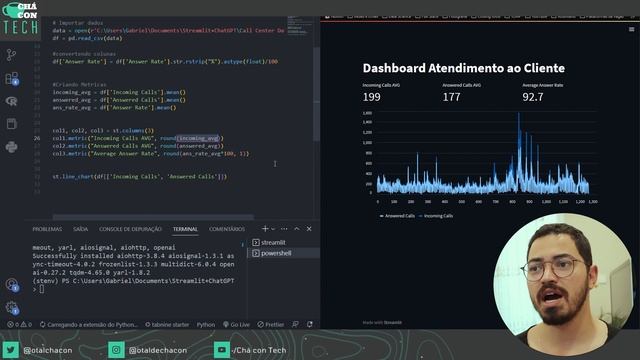The image size is (640, 360).
Task: Switch to the COMENTÁRIOS tab
Action: click(x=227, y=229)
